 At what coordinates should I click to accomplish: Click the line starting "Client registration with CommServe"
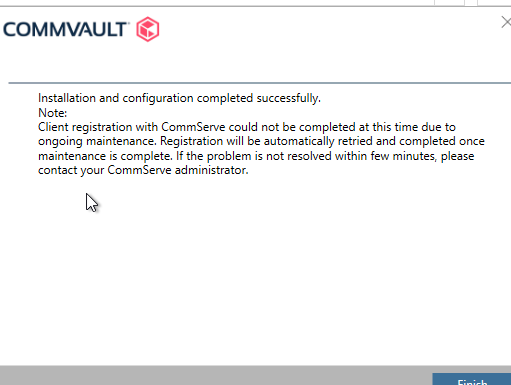click(247, 127)
